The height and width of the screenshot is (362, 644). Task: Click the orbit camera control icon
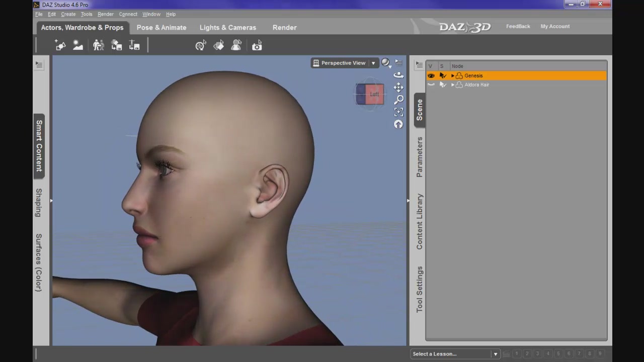398,75
